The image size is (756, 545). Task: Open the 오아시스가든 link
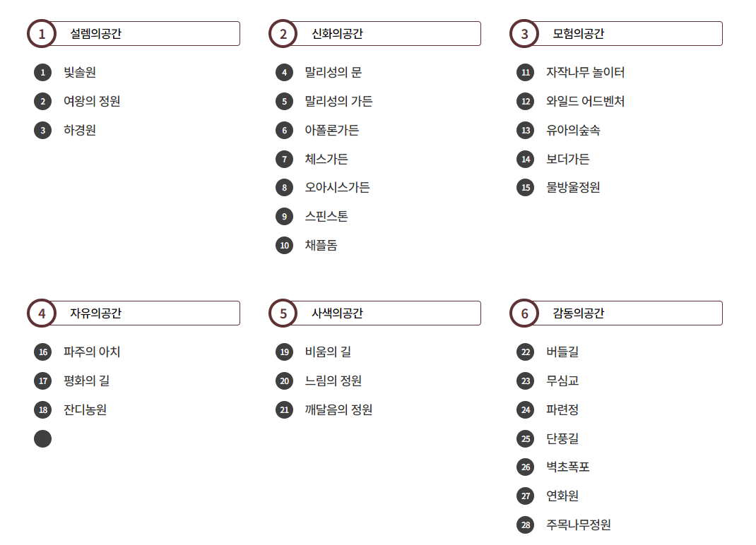tap(338, 188)
